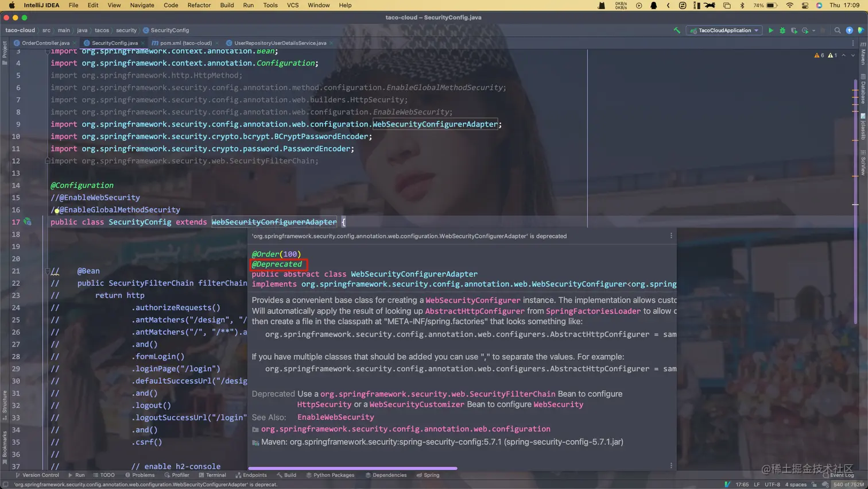Click the orange warnings count indicator
The height and width of the screenshot is (489, 868).
pos(819,55)
